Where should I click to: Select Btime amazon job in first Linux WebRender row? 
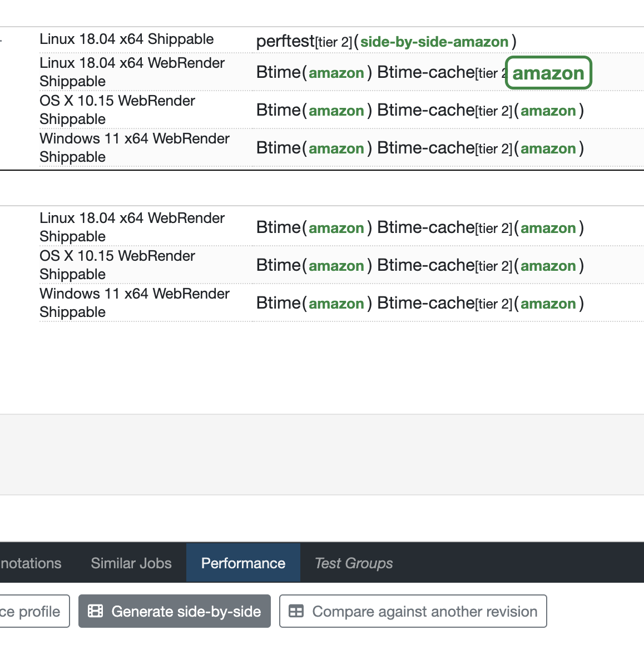(336, 73)
